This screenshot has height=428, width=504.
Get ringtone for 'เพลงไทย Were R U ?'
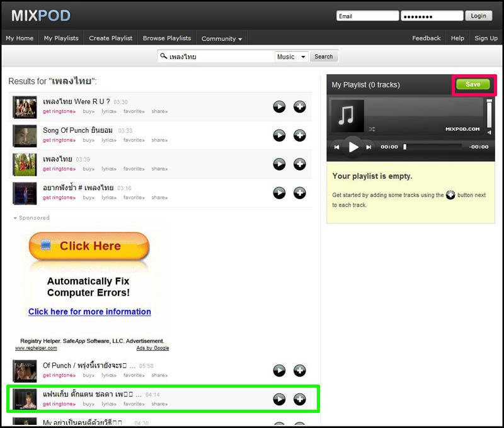pos(59,111)
